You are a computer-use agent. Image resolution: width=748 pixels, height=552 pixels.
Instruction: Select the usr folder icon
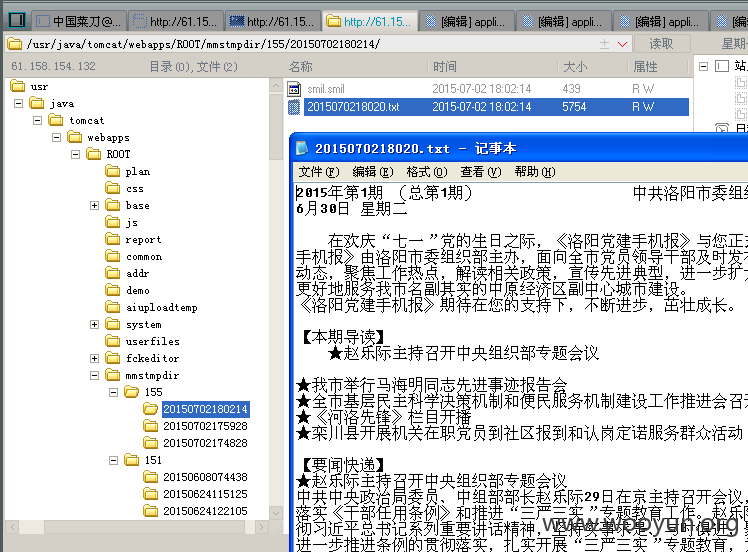18,86
